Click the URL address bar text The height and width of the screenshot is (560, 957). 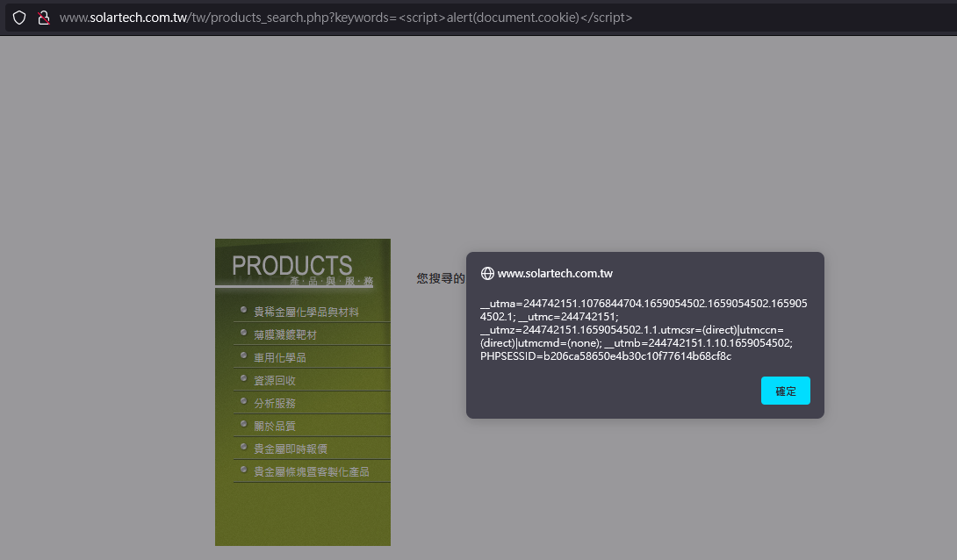pos(346,18)
